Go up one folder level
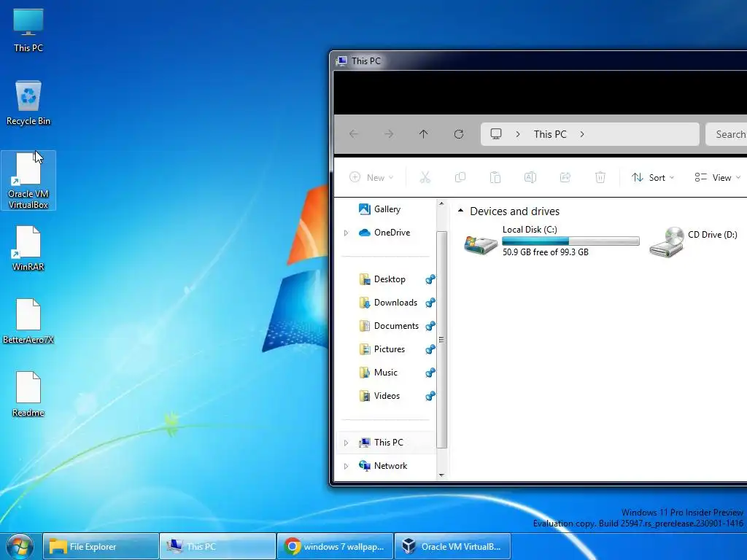 [424, 134]
